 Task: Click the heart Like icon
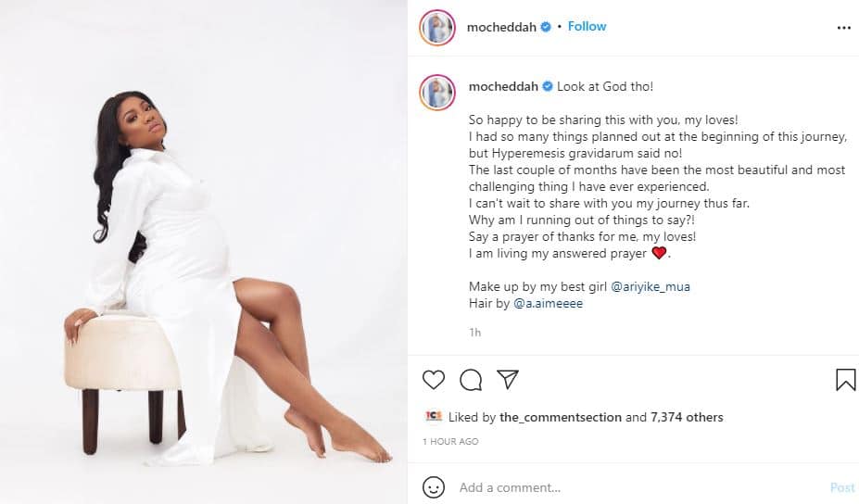tap(433, 379)
